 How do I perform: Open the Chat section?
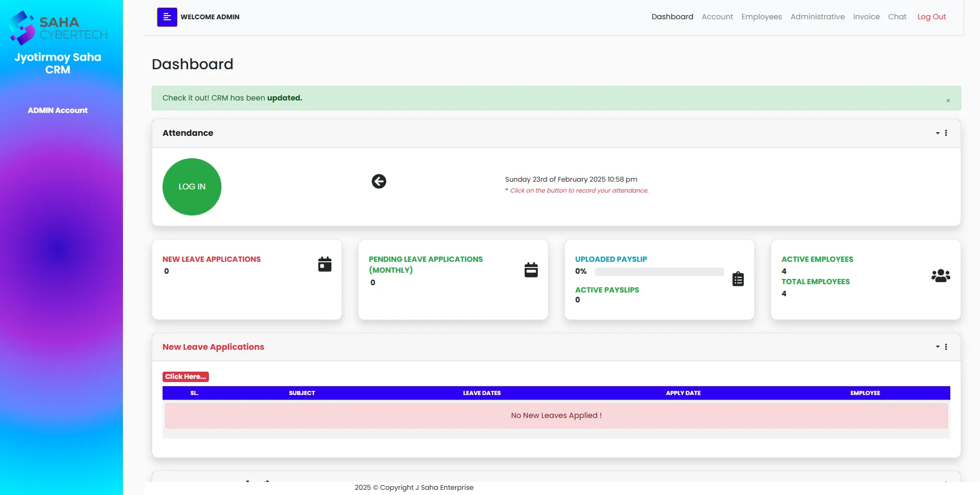[x=897, y=17]
